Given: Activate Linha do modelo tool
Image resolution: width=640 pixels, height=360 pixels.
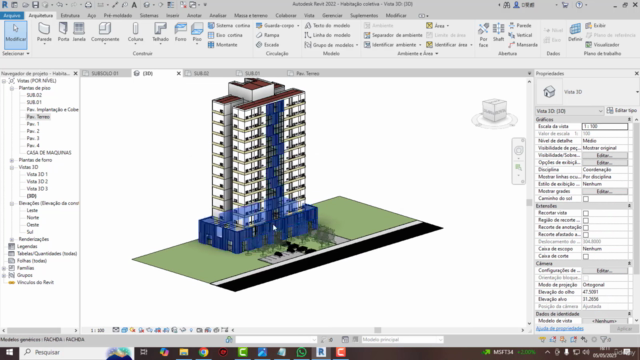Looking at the screenshot, I should tap(327, 35).
